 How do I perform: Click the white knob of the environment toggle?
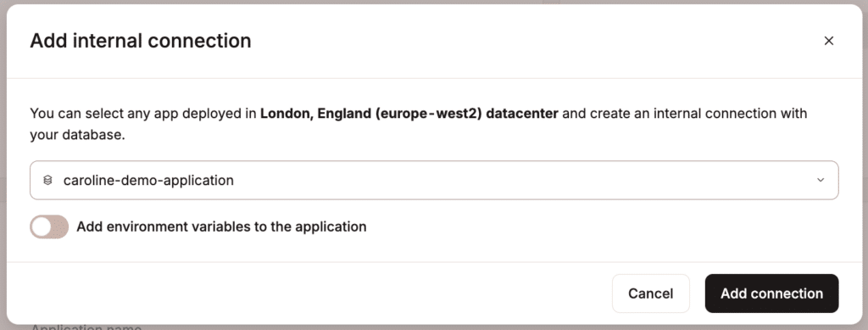click(42, 227)
